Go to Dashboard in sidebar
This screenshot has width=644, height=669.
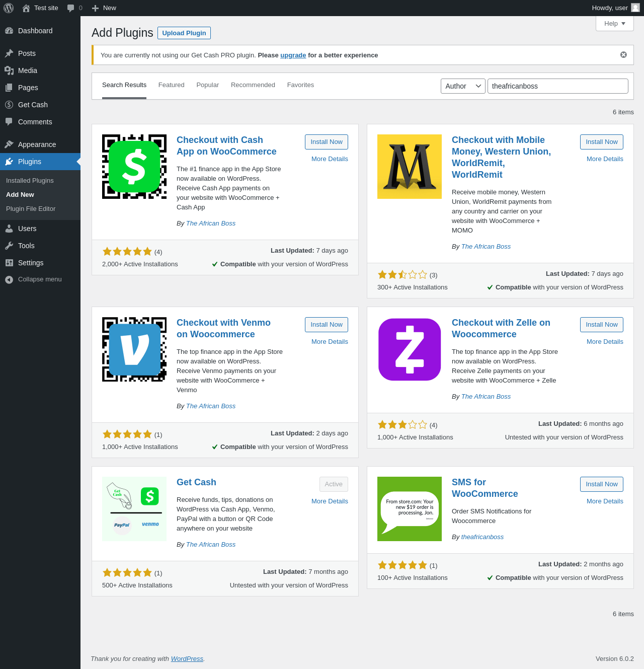40,31
